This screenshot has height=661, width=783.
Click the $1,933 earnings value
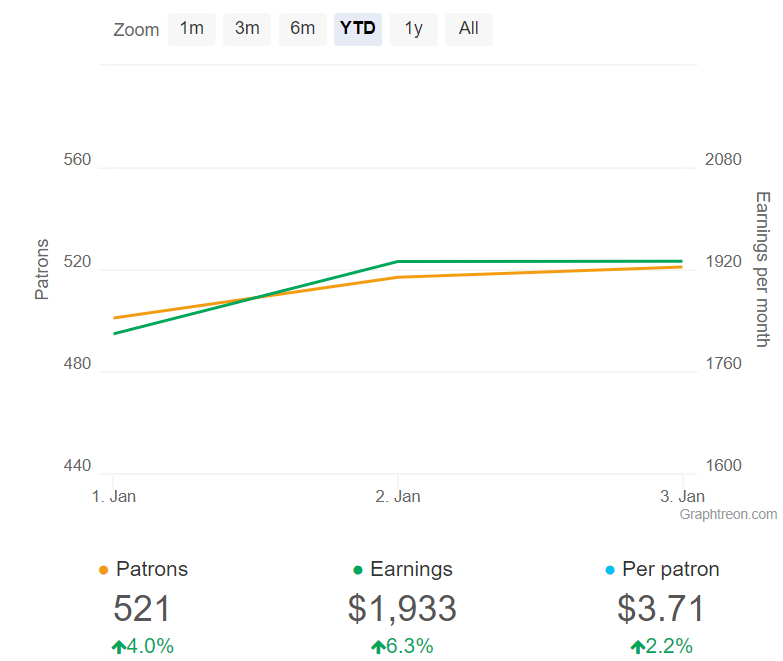[x=402, y=609]
